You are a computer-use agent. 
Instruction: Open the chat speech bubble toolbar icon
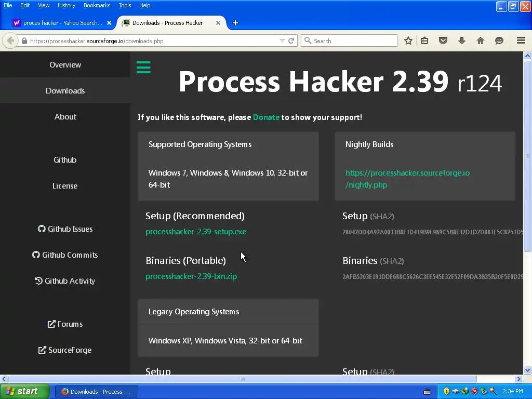tap(499, 41)
